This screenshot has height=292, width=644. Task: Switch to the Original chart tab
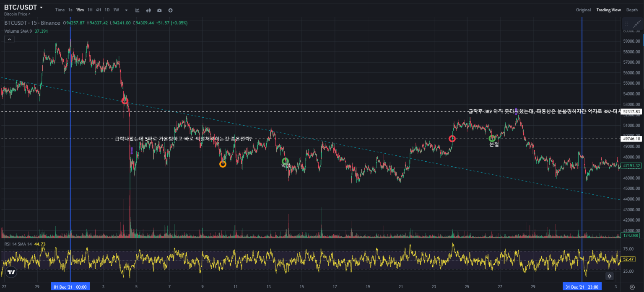pos(583,10)
